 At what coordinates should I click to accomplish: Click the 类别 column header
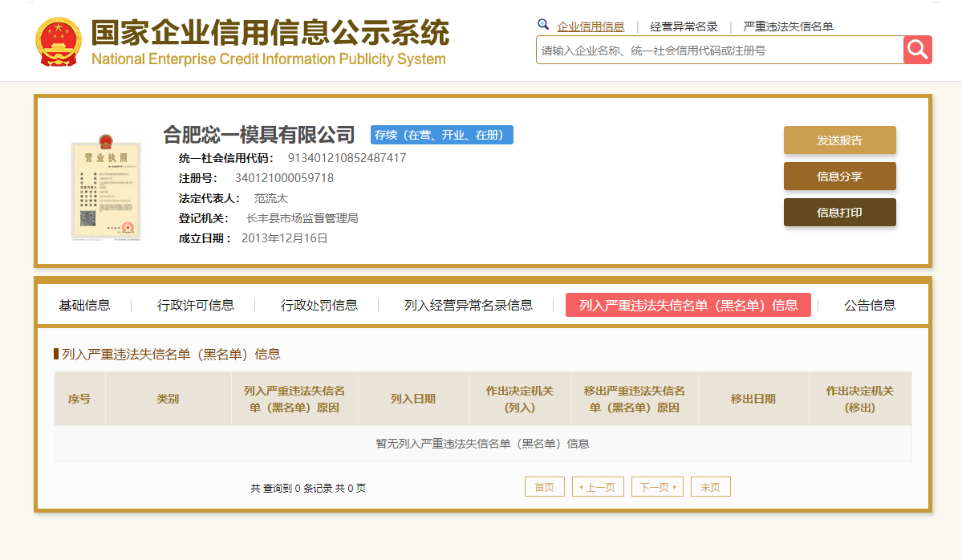(x=168, y=399)
